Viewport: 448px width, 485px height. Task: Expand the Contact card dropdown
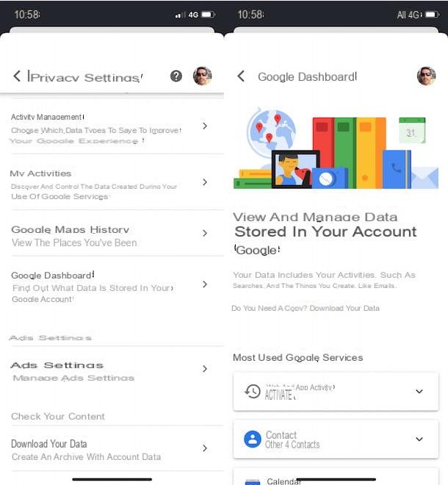[x=419, y=439]
